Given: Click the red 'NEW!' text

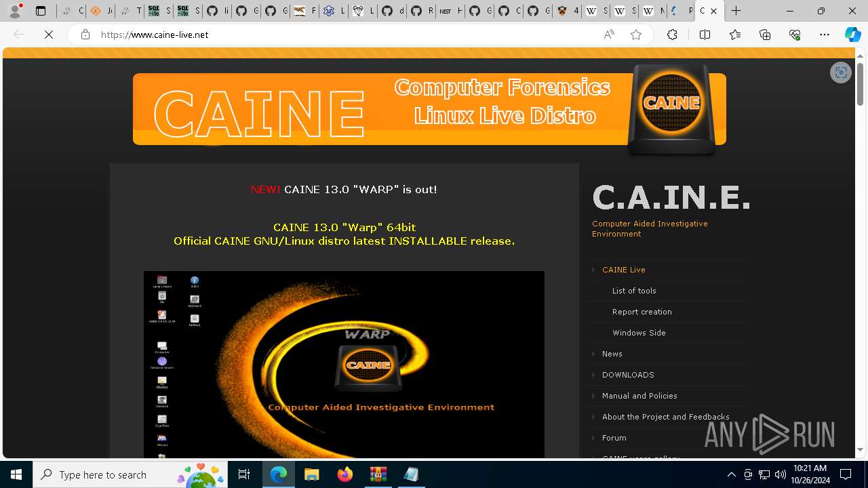Looking at the screenshot, I should point(265,190).
